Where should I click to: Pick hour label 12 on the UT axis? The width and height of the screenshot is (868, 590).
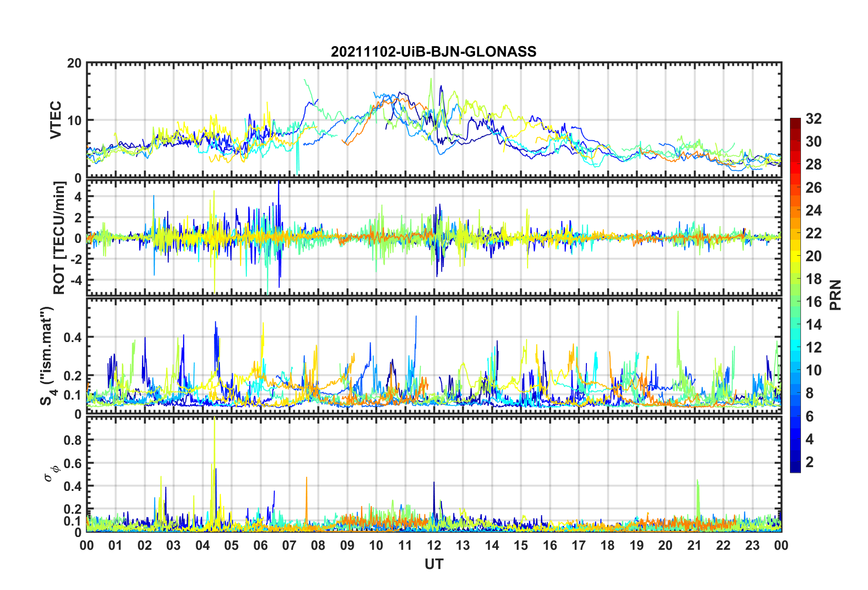point(434,546)
